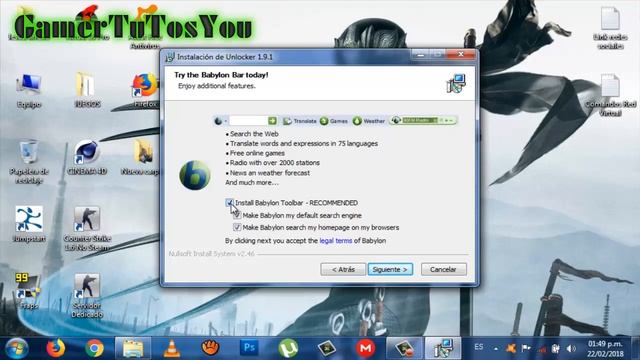Open uTorrent from the taskbar

pyautogui.click(x=288, y=348)
